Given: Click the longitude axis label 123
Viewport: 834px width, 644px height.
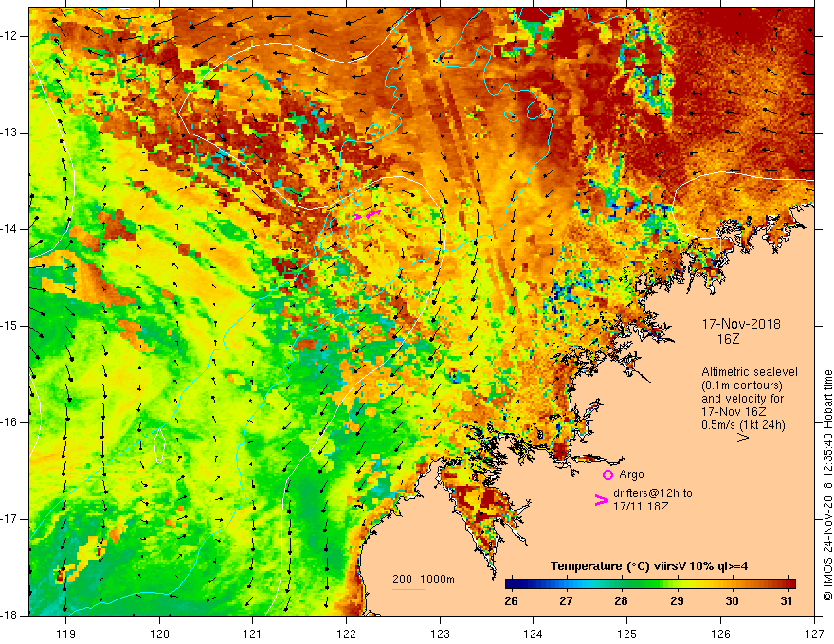Looking at the screenshot, I should pyautogui.click(x=440, y=634).
